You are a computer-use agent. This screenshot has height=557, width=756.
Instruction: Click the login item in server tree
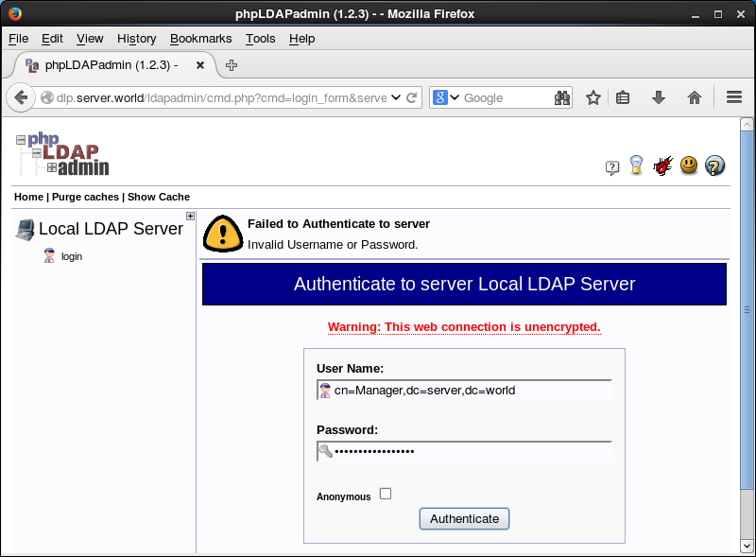pos(72,256)
